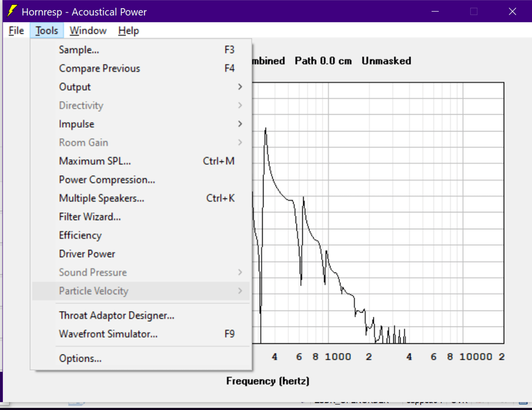Select Compare Previous menu entry
This screenshot has width=532, height=410.
tap(141, 68)
